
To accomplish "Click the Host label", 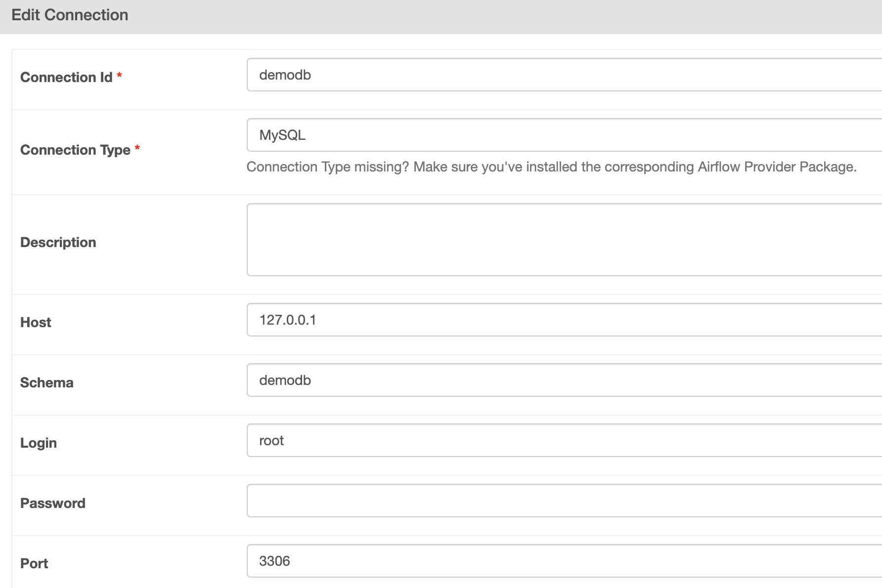I will (x=36, y=323).
